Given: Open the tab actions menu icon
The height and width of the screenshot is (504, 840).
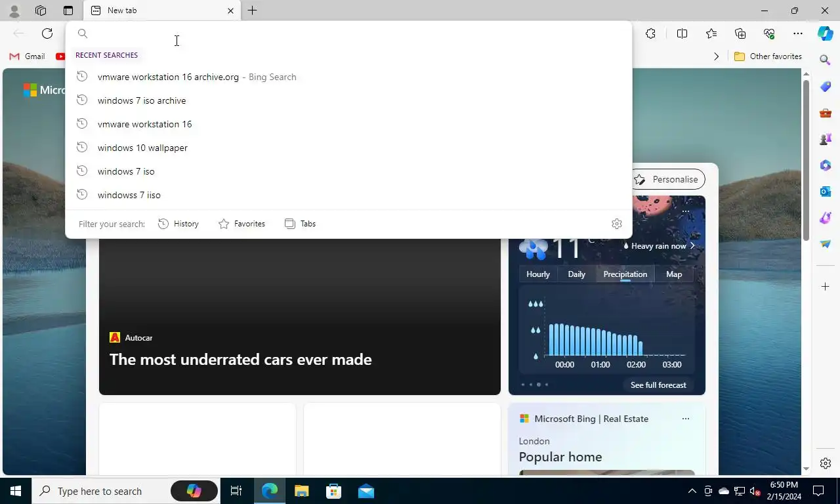Looking at the screenshot, I should click(x=68, y=10).
